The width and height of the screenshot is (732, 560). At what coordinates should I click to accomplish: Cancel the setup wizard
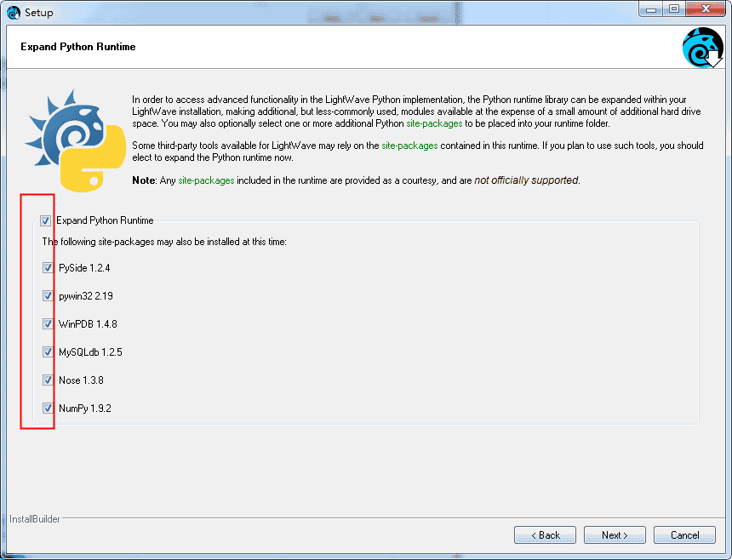[684, 534]
